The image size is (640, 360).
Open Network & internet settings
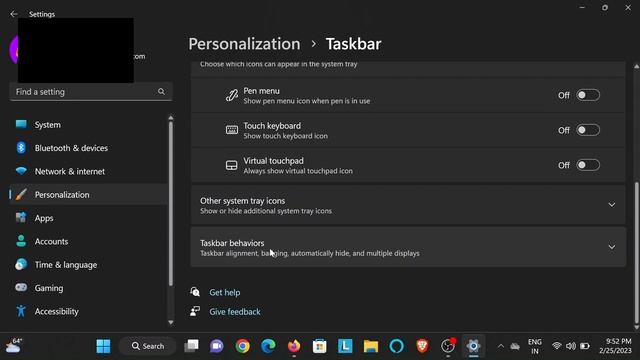[88, 171]
